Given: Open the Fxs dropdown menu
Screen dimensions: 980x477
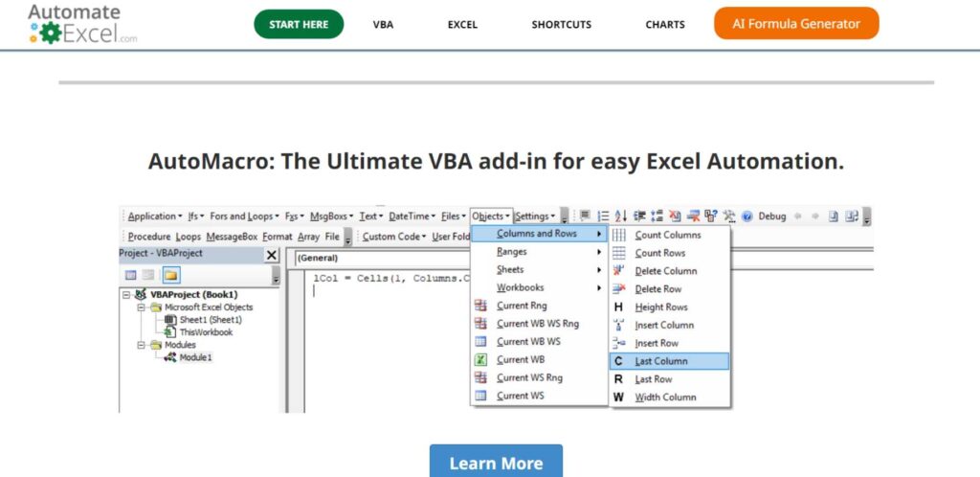Looking at the screenshot, I should coord(294,216).
